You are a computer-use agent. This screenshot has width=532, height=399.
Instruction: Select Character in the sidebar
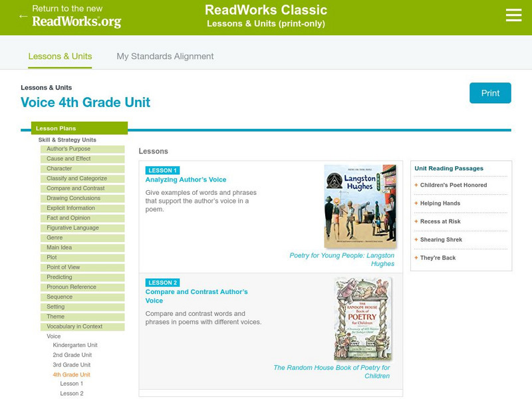82,169
